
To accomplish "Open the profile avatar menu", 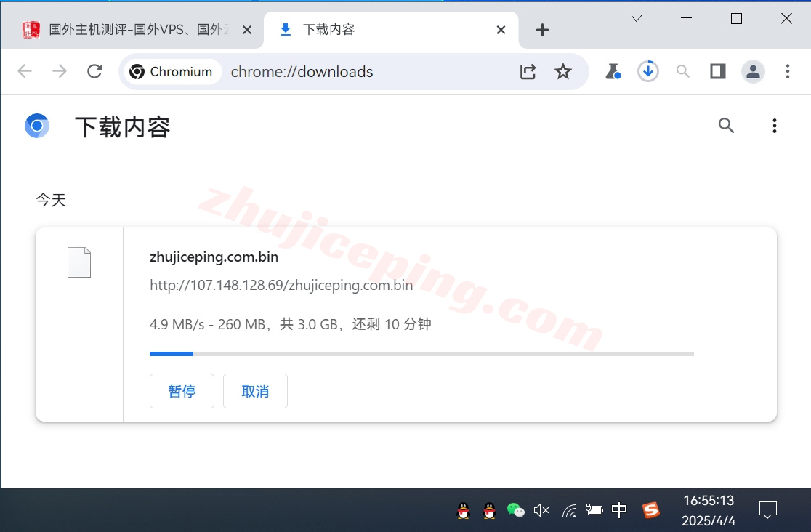I will [x=753, y=71].
